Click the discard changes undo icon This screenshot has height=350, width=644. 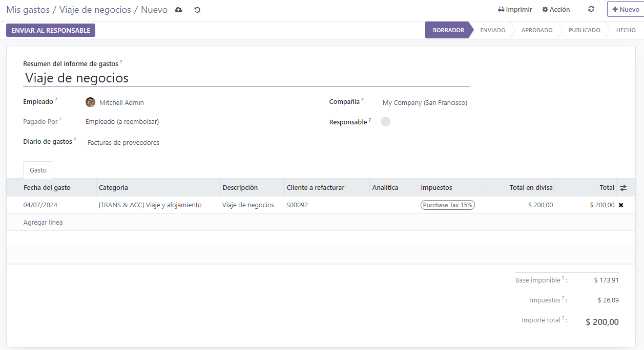[197, 10]
